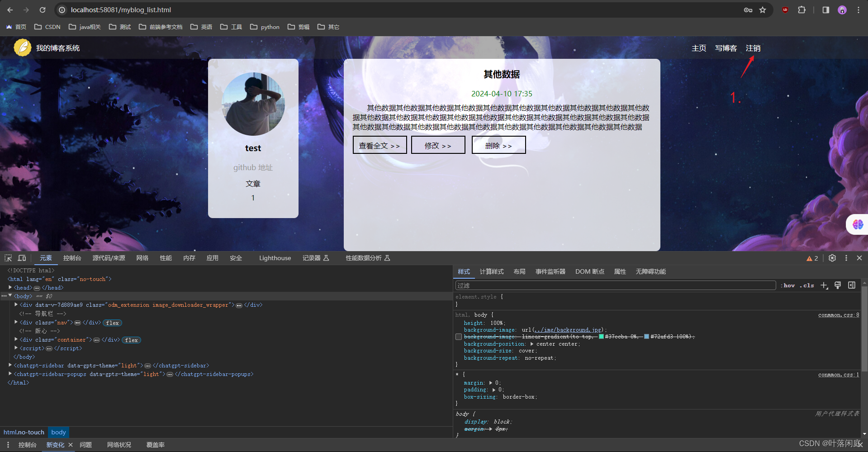This screenshot has width=868, height=452.
Task: Expand the div class container node
Action: (16, 339)
